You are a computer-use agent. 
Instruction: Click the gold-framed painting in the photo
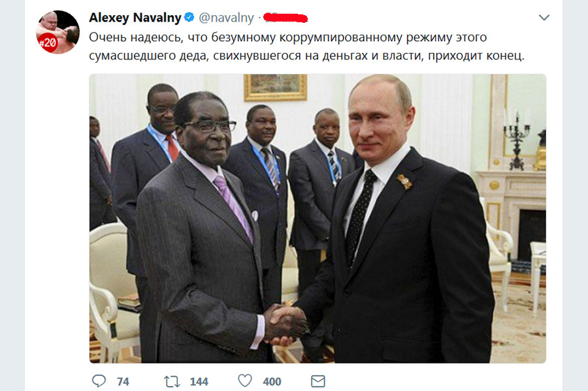pos(276,87)
